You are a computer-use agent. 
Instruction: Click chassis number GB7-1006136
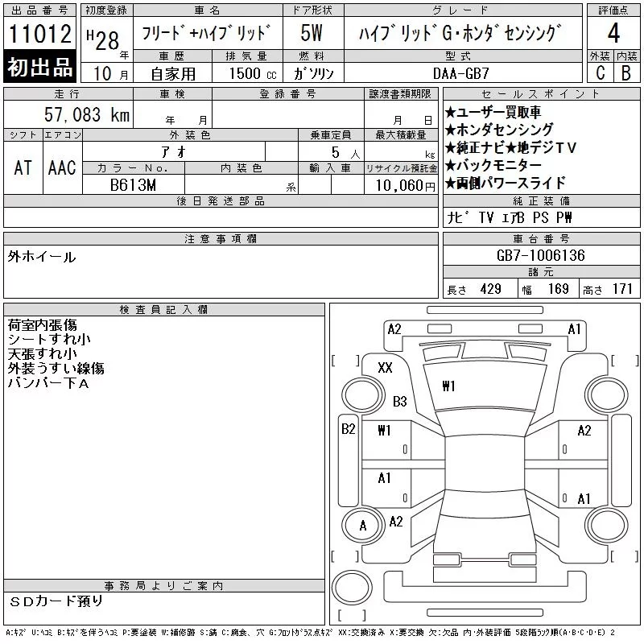point(540,255)
